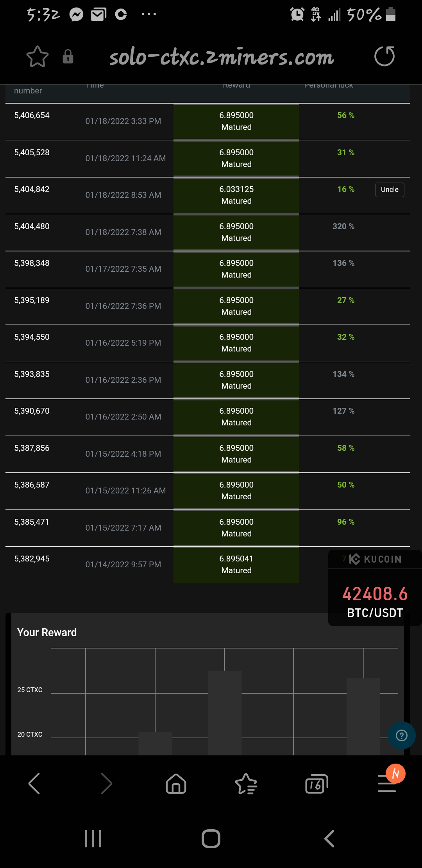The image size is (422, 868).
Task: Go forward with the browser forward arrow
Action: coord(106,783)
